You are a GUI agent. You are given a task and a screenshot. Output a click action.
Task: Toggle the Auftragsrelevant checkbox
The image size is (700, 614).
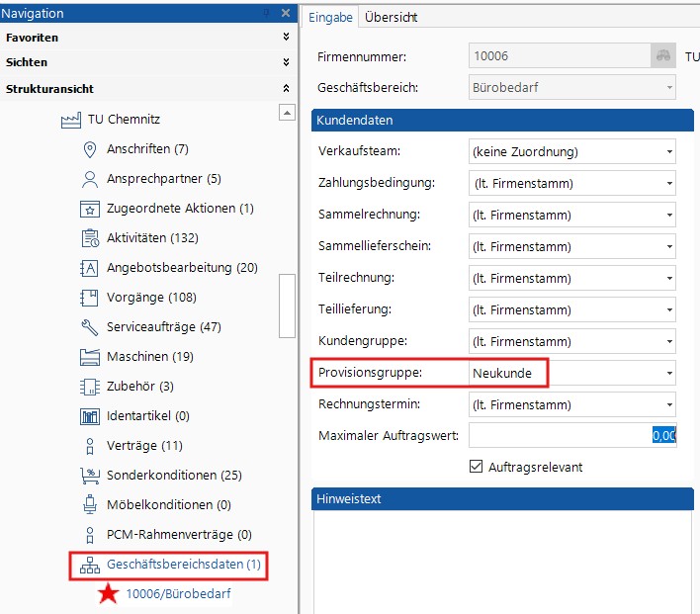[x=477, y=467]
